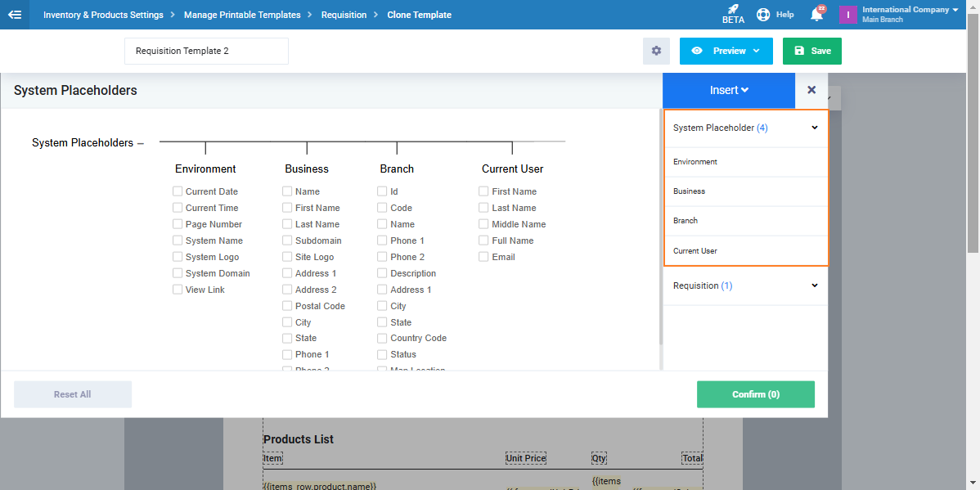Click the template name input field

[x=206, y=51]
